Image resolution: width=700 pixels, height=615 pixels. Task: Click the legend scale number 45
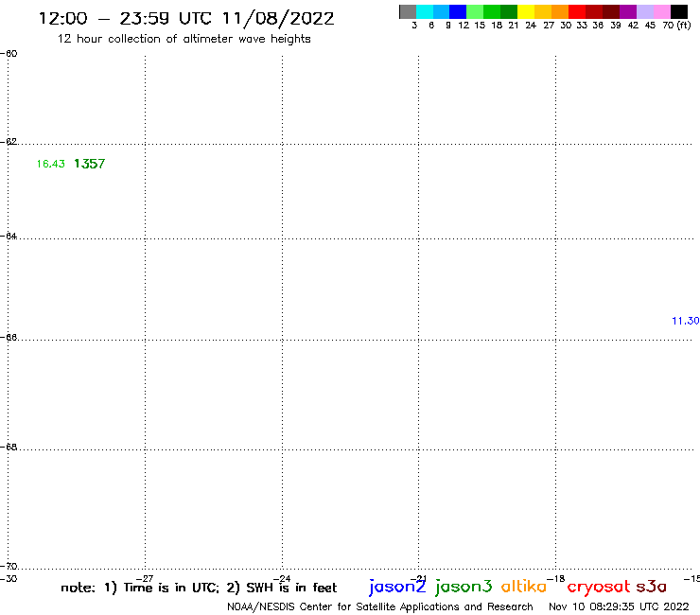(x=650, y=26)
